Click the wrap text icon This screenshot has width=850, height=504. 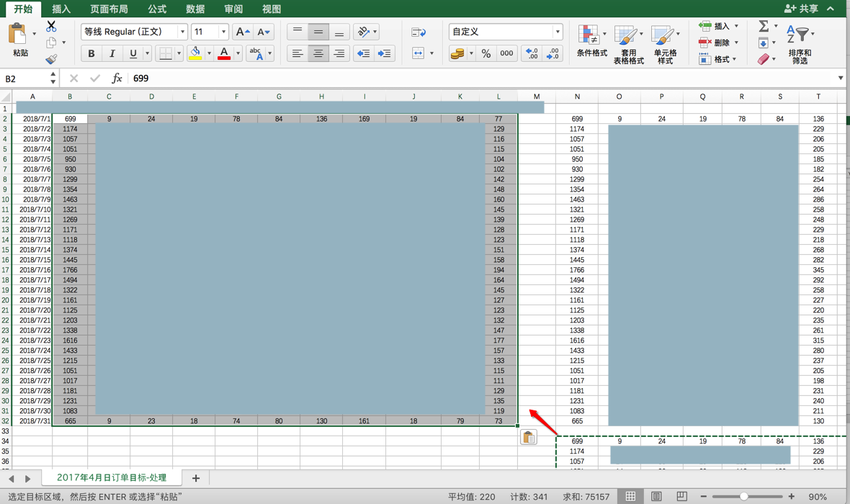419,32
